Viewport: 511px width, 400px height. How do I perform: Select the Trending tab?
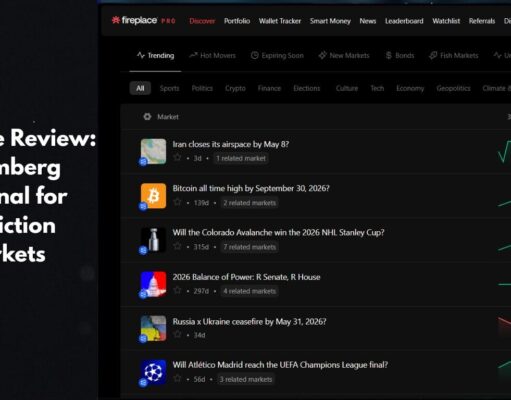[x=155, y=55]
